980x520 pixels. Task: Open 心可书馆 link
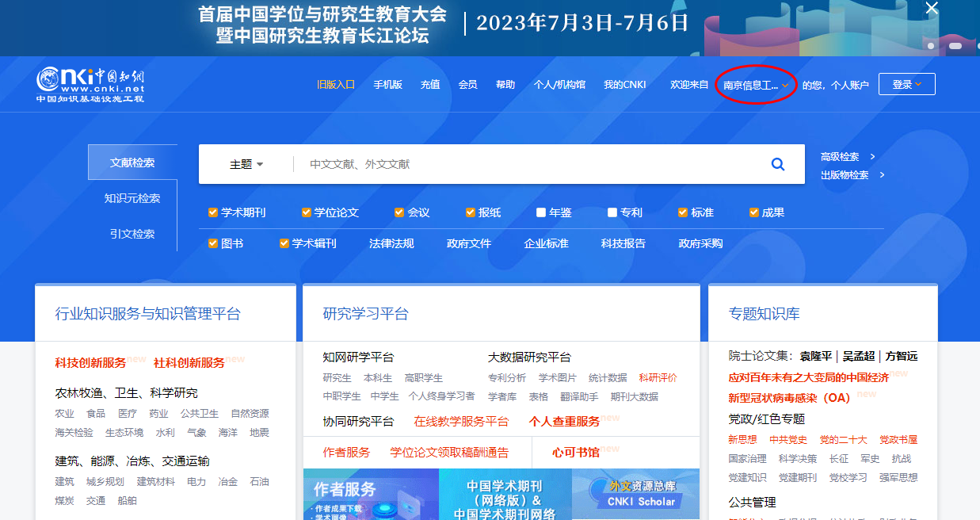tap(576, 453)
